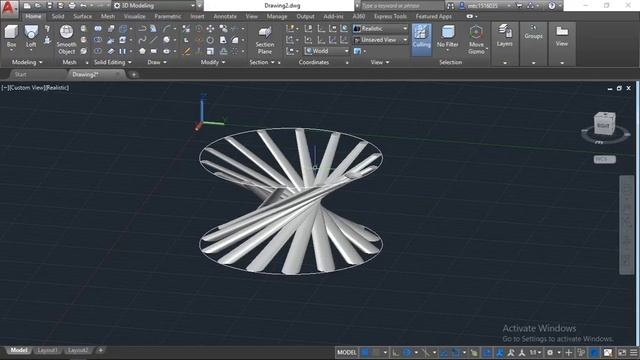Expand the Modeling panel
Viewport: 640px width, 360px height.
(x=27, y=62)
